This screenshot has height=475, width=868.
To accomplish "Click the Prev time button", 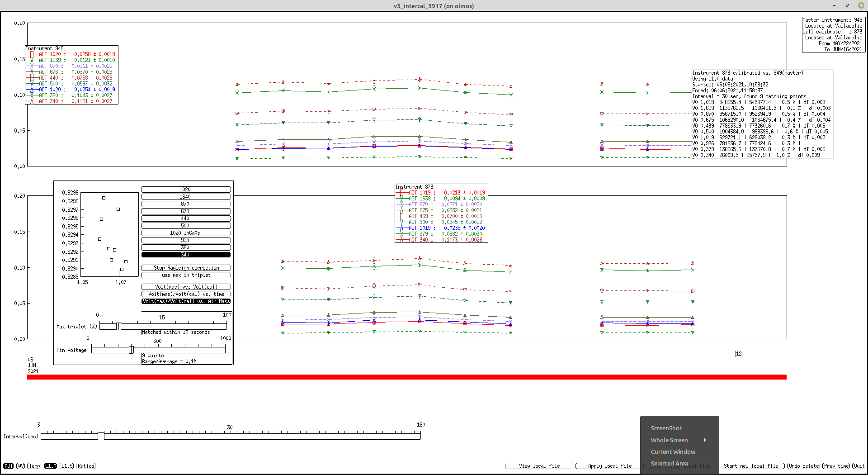I will (836, 466).
